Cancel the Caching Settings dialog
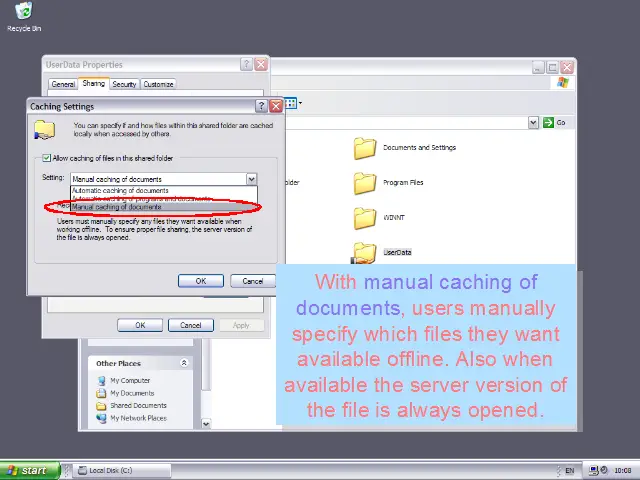Screen dimensions: 640x480 pyautogui.click(x=253, y=281)
